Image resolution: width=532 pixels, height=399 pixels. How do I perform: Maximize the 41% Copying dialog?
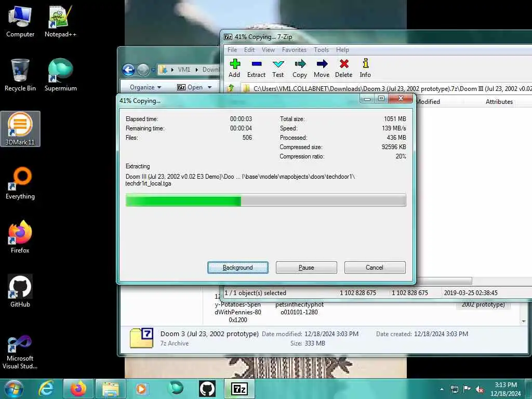pos(381,98)
